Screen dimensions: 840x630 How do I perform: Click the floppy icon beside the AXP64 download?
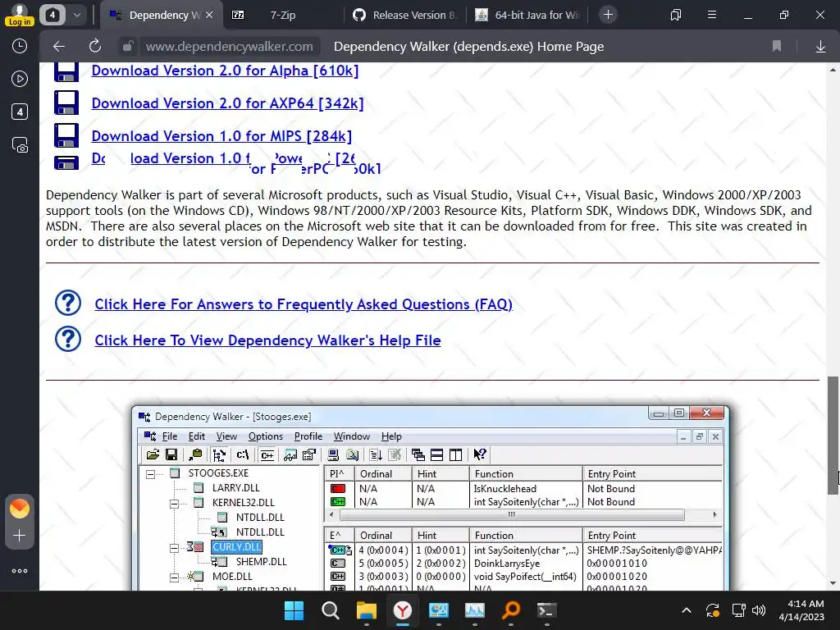(x=66, y=103)
